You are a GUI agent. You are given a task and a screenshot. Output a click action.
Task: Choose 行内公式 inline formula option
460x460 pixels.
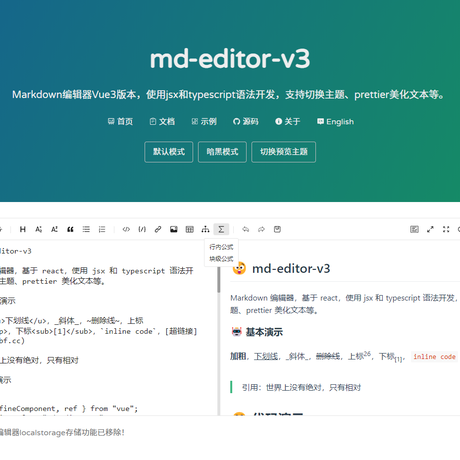point(221,247)
